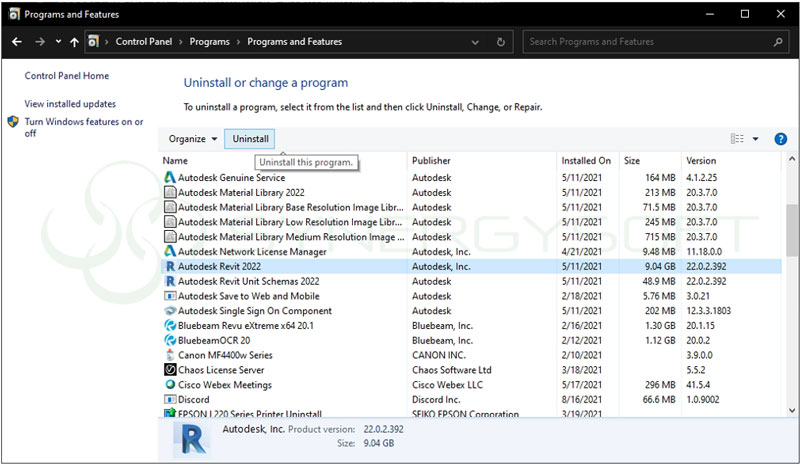Select Programs in breadcrumb path
Image resolution: width=800 pixels, height=464 pixels.
(x=209, y=42)
